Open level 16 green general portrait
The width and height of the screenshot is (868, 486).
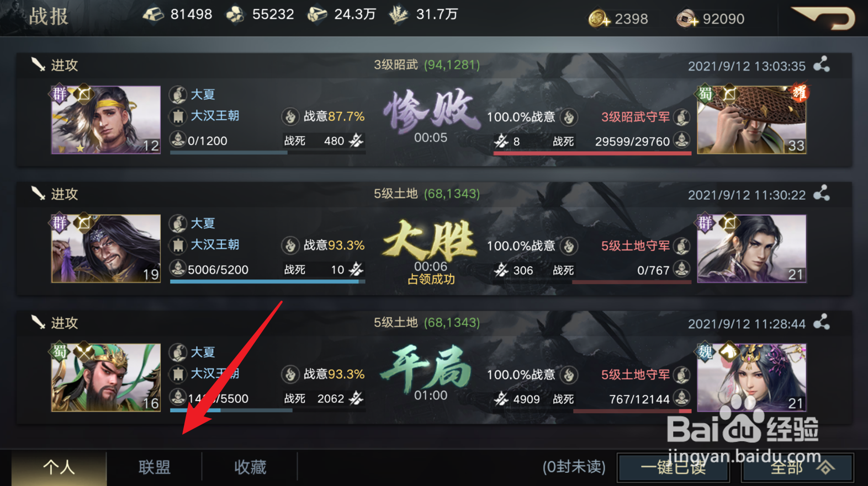click(105, 377)
